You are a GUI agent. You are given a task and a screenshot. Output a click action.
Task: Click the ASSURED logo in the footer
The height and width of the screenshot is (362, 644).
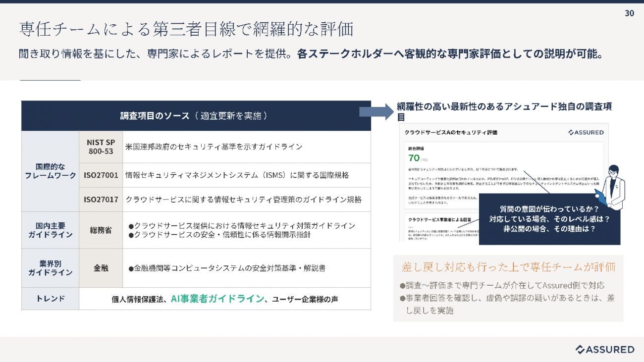click(604, 350)
